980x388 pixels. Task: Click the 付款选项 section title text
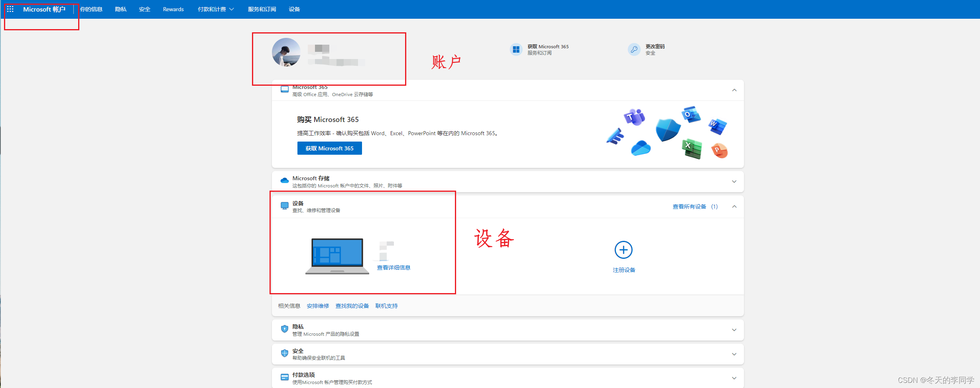(303, 375)
